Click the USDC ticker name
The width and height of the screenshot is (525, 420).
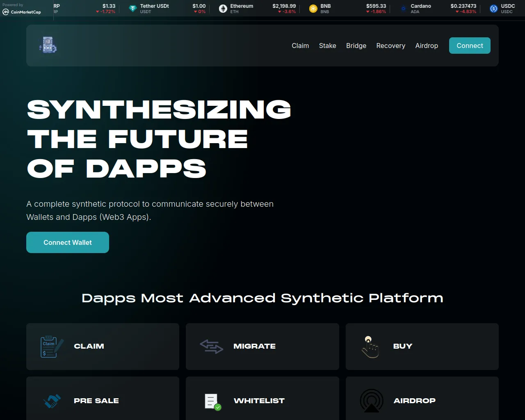coord(508,6)
